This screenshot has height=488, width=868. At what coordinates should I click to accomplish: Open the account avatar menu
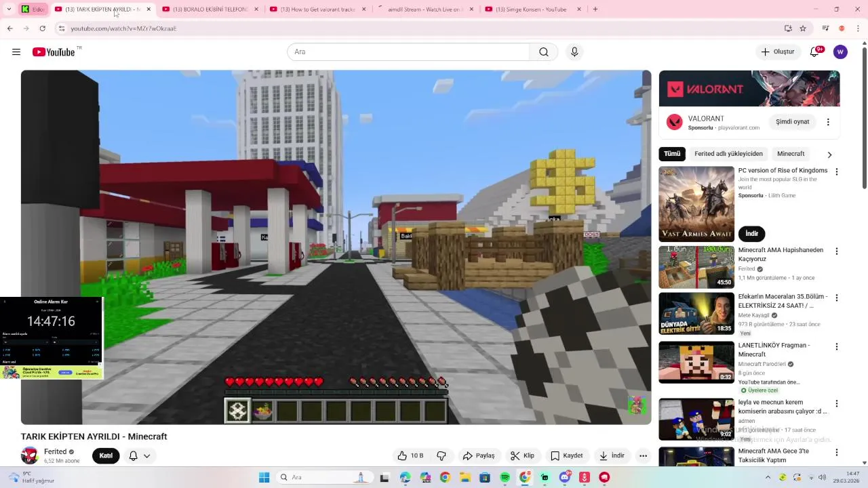840,52
